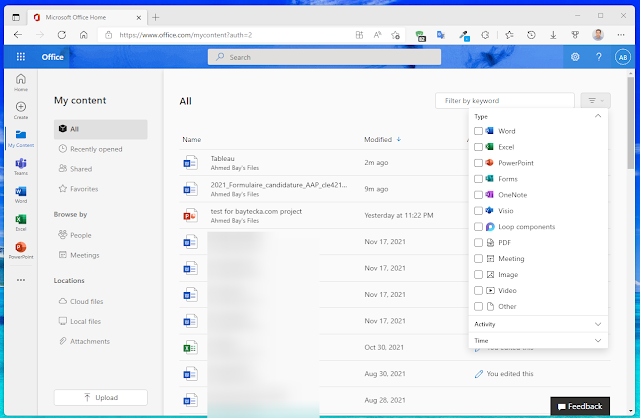Show more apps via the ellipsis
The height and width of the screenshot is (418, 640).
point(21,280)
